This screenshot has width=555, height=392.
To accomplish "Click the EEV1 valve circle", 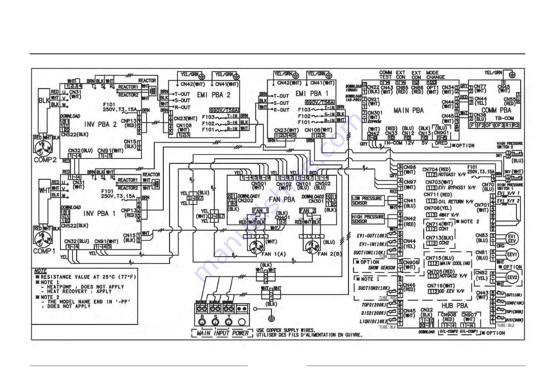I will 512,255.
